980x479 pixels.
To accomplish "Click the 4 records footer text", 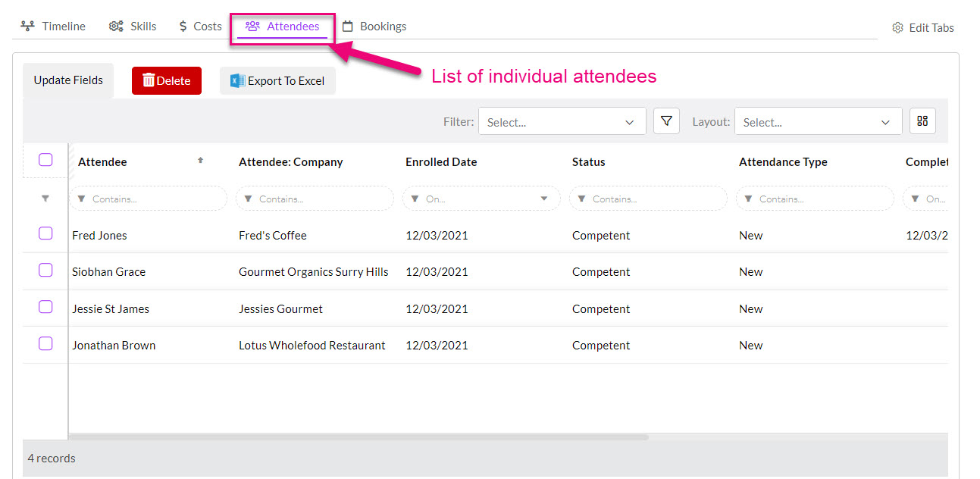I will (52, 459).
